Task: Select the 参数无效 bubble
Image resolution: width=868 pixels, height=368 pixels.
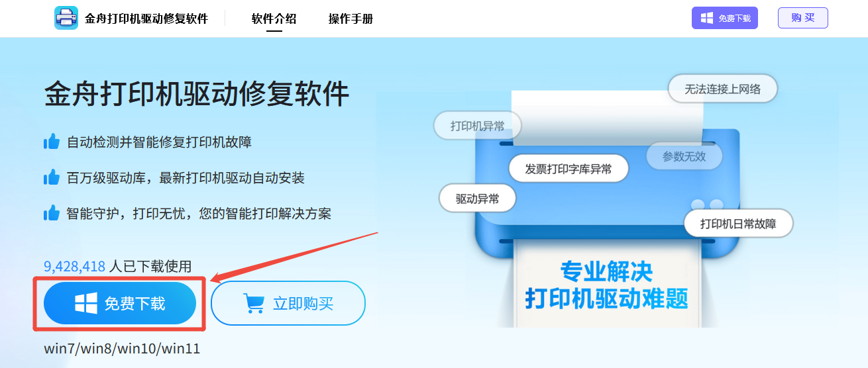Action: coord(684,156)
